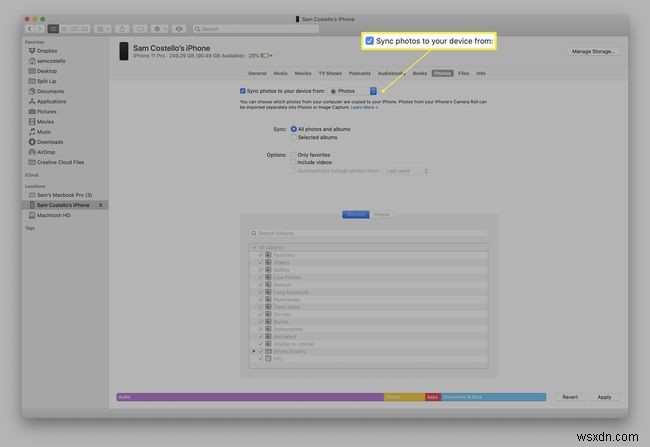Click the purple Audio storage segment
Image resolution: width=650 pixels, height=447 pixels.
[250, 397]
